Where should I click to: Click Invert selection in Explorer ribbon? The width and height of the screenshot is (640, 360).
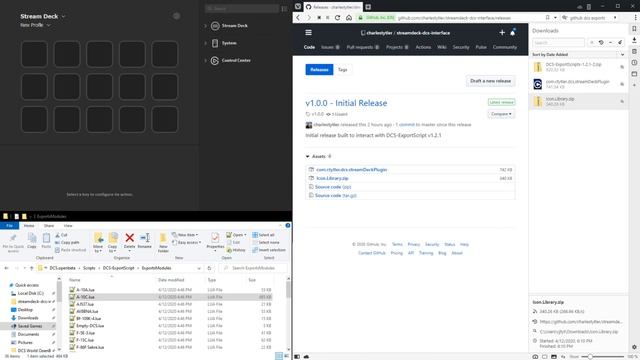269,250
